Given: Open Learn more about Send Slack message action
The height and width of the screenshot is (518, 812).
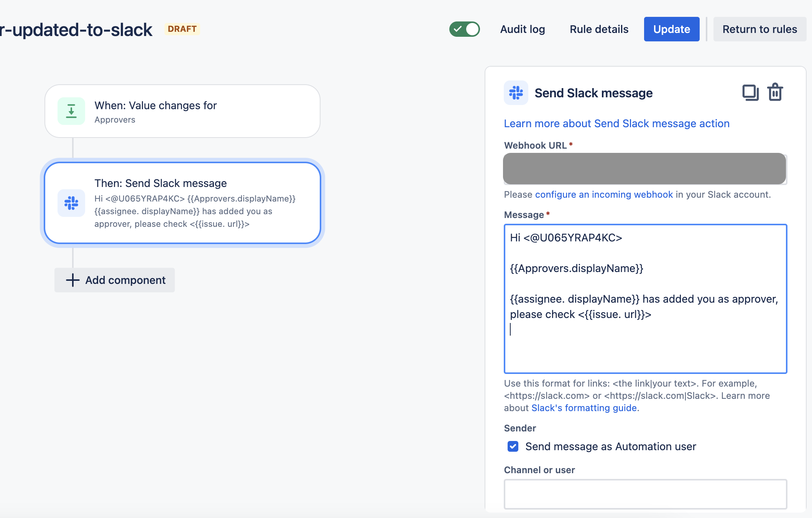Looking at the screenshot, I should (616, 123).
